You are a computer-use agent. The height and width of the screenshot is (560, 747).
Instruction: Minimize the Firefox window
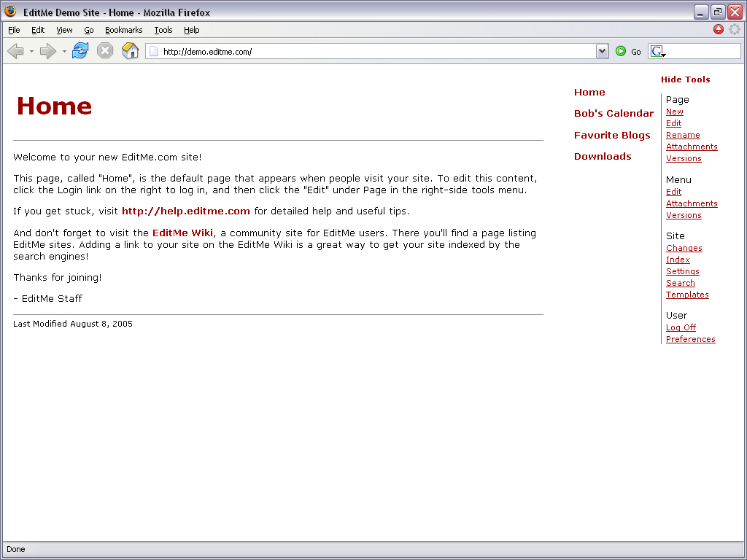[x=700, y=12]
